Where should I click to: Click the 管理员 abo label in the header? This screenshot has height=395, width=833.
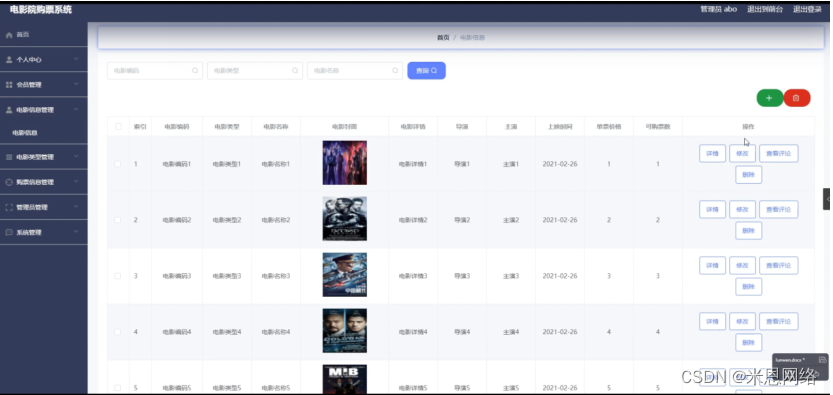click(718, 9)
